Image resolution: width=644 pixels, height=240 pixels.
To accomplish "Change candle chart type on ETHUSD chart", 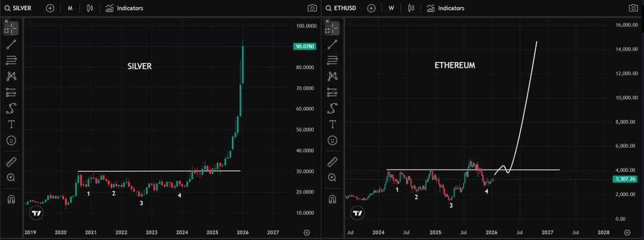I will click(411, 8).
